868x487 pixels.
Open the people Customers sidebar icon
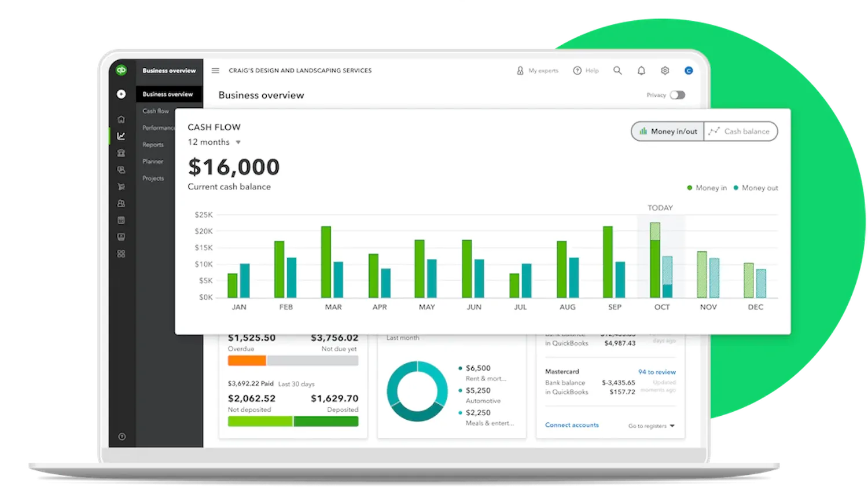click(121, 203)
